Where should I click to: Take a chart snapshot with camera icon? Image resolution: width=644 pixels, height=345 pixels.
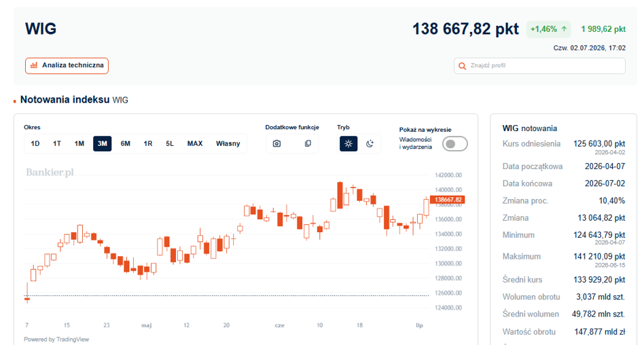pos(276,144)
